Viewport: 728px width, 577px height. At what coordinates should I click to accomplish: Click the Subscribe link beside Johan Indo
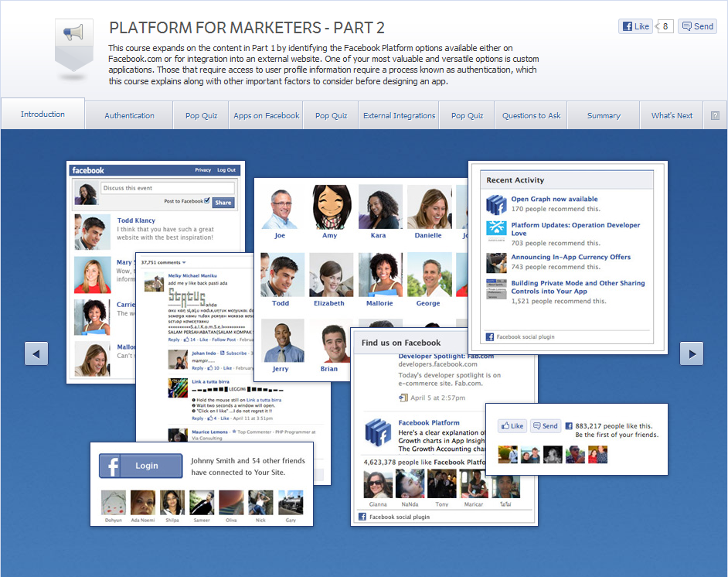[x=236, y=353]
